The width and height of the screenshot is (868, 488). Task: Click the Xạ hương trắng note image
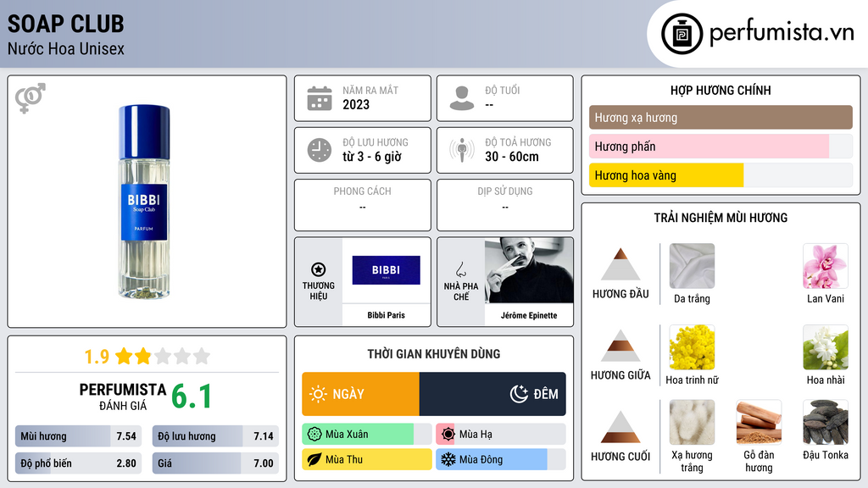click(692, 423)
